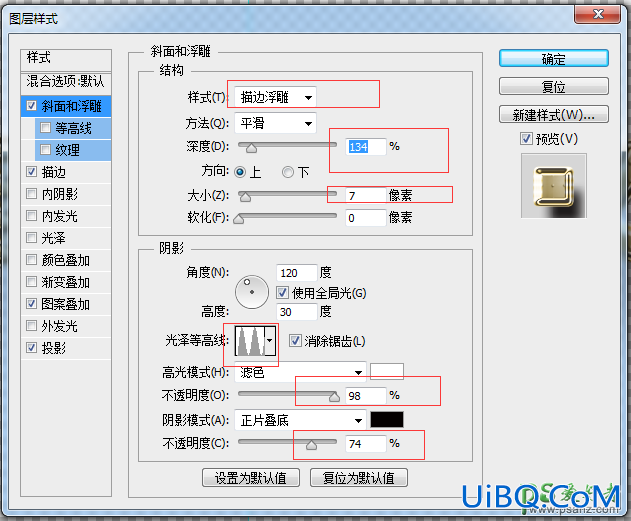Click 复位为默认值 button
This screenshot has height=521, width=631.
coord(359,478)
